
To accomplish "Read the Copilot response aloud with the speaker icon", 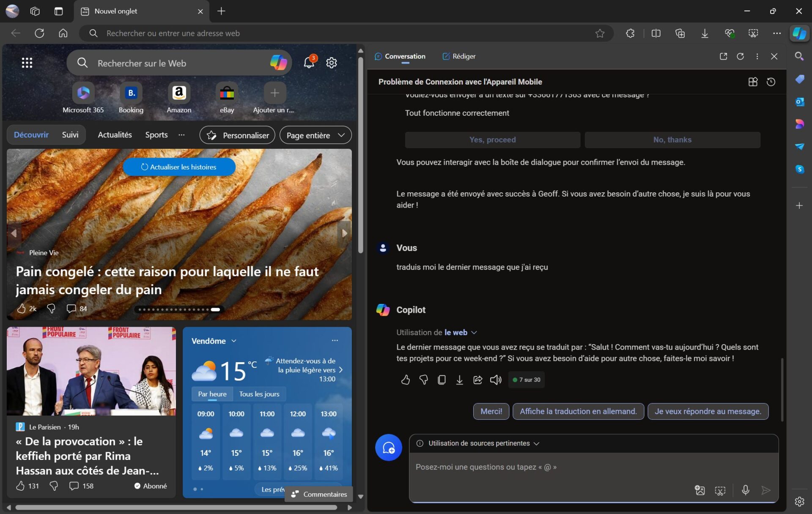I will click(495, 380).
